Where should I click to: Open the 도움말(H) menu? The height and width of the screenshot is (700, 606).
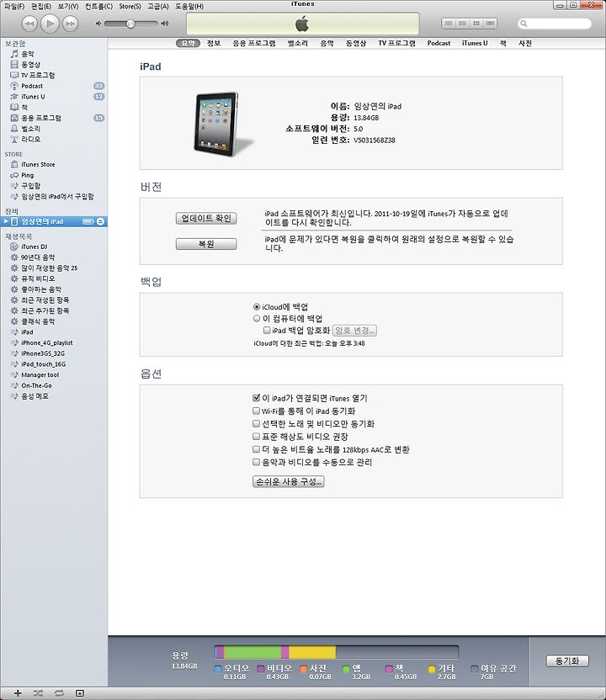click(x=189, y=6)
